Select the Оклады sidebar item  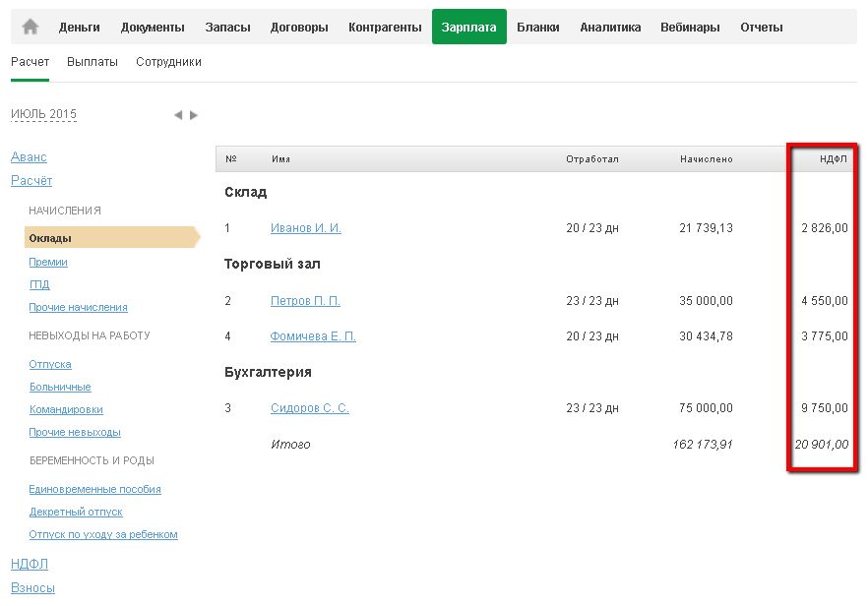pyautogui.click(x=50, y=238)
